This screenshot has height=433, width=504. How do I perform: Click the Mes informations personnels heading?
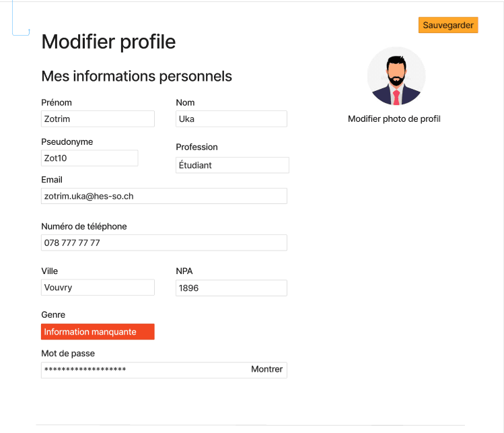coord(137,76)
